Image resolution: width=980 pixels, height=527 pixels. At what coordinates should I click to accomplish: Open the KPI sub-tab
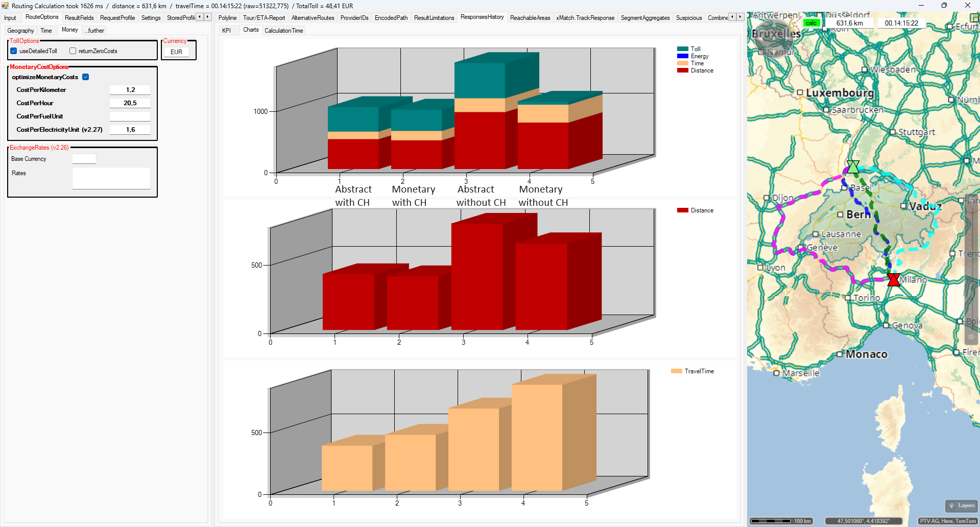(226, 31)
